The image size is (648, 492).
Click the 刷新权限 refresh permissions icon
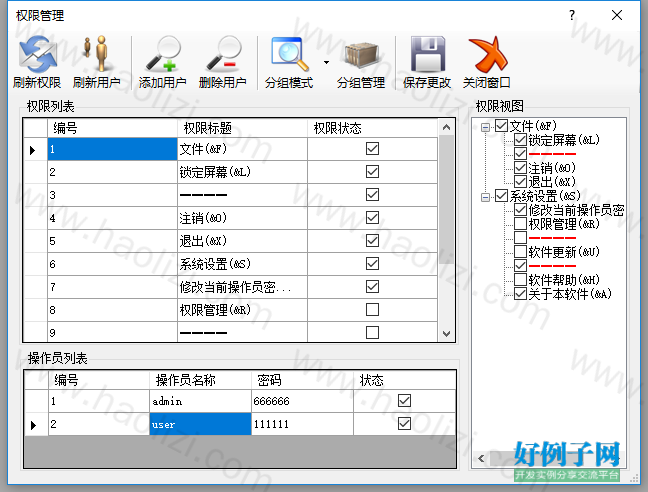tap(37, 54)
